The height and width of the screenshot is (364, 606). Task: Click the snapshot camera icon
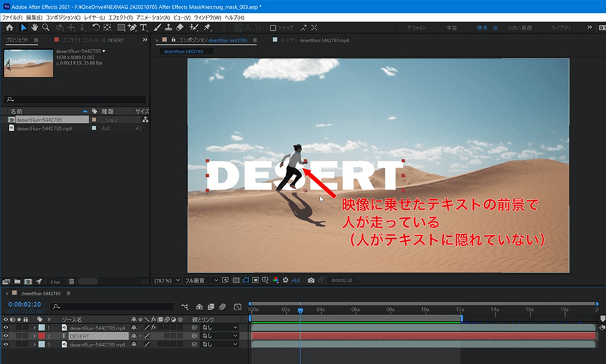point(311,280)
